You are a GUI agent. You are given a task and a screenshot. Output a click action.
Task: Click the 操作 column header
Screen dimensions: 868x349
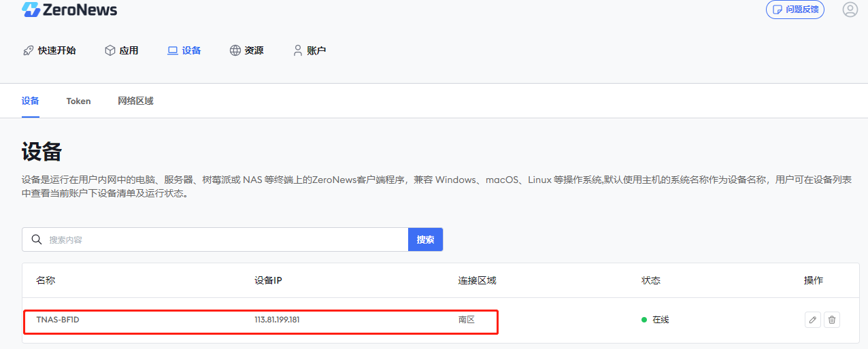814,280
